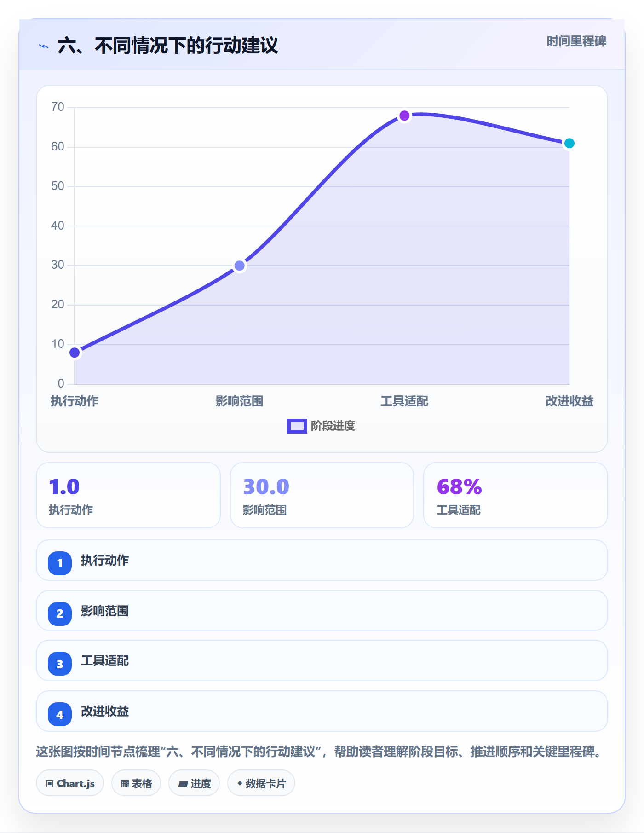Click the 数据卡片 tag label

[x=265, y=783]
